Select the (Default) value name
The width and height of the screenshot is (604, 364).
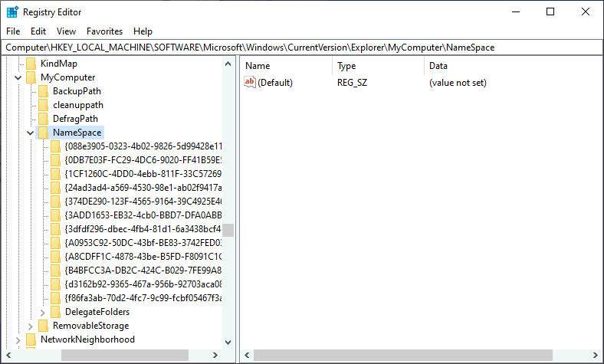point(275,83)
